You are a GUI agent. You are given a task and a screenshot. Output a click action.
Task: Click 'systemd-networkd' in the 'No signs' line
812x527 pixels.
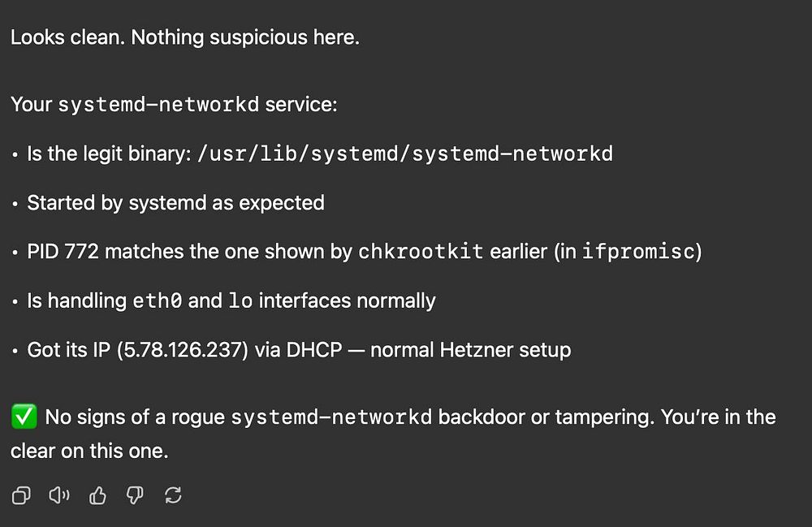(331, 417)
